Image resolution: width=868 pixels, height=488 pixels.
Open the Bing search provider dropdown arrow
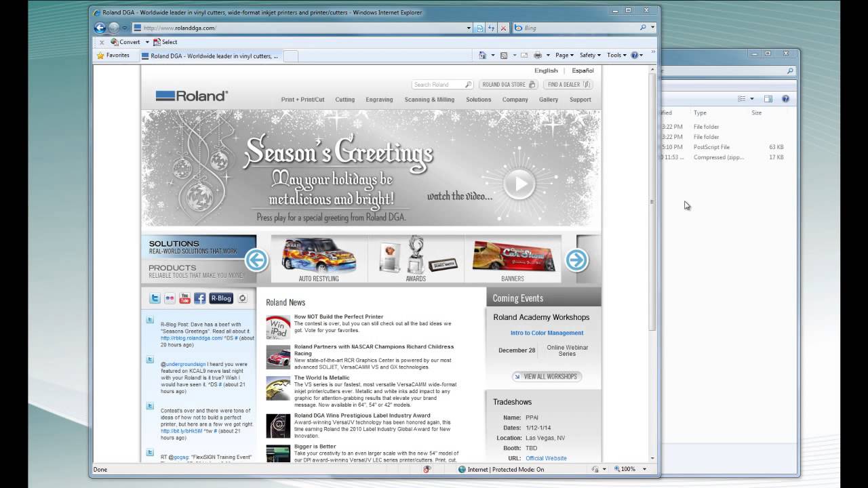pyautogui.click(x=653, y=28)
